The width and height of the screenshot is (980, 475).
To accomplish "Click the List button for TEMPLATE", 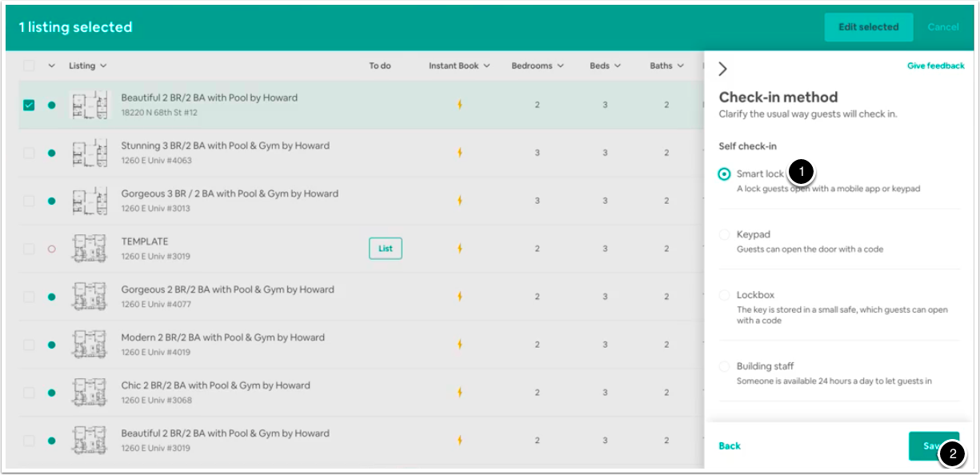I will tap(386, 249).
